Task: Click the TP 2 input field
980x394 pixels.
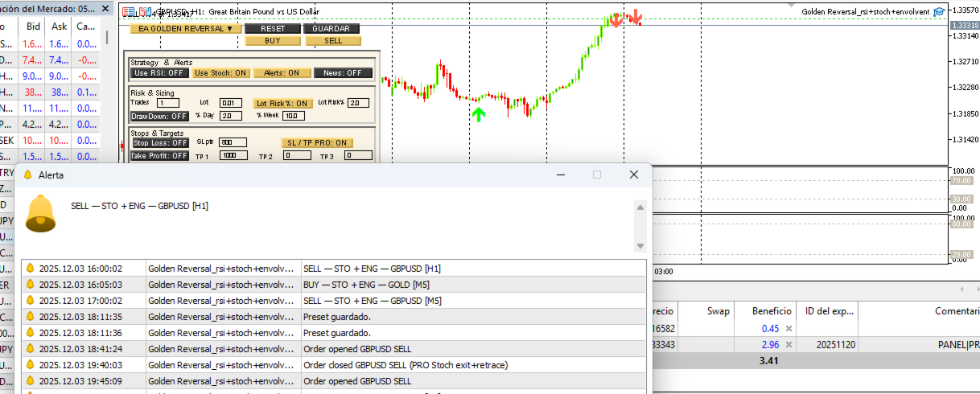Action: click(x=297, y=156)
